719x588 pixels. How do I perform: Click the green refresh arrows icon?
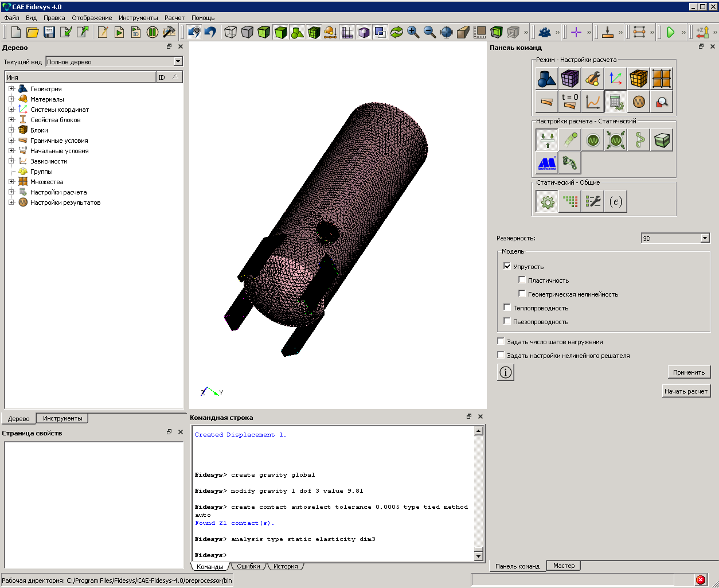point(397,32)
